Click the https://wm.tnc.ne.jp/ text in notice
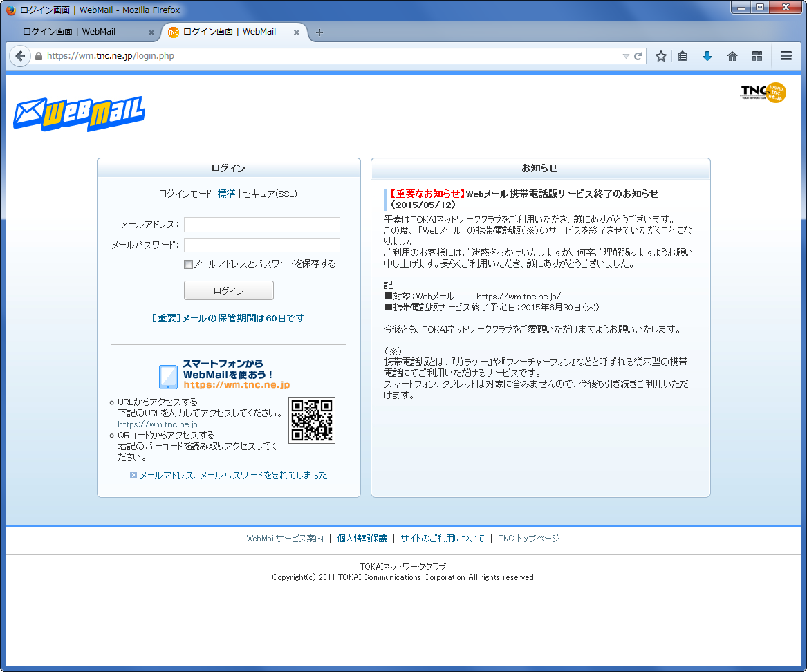Screen dimensions: 807x672 pyautogui.click(x=518, y=297)
